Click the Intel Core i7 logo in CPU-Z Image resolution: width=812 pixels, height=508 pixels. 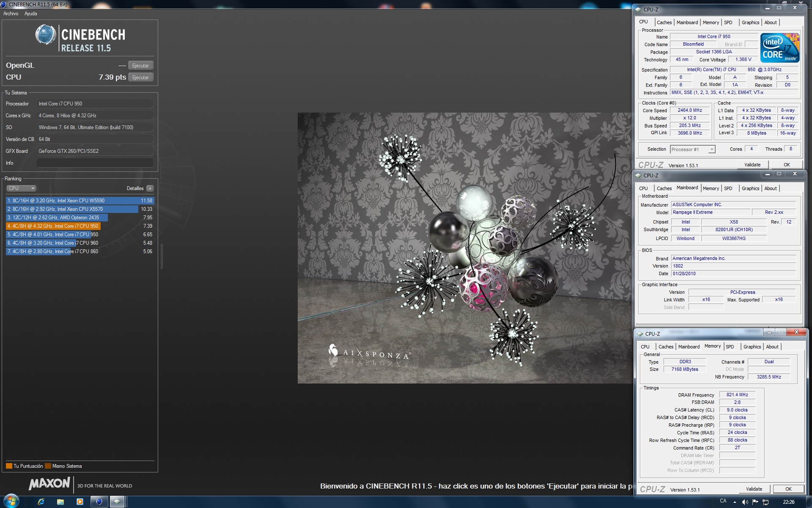[780, 48]
